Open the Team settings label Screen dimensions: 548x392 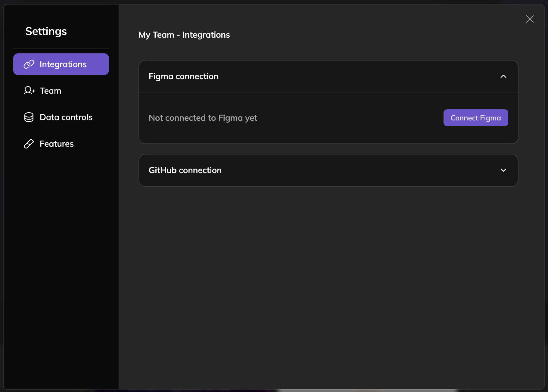[x=50, y=91]
